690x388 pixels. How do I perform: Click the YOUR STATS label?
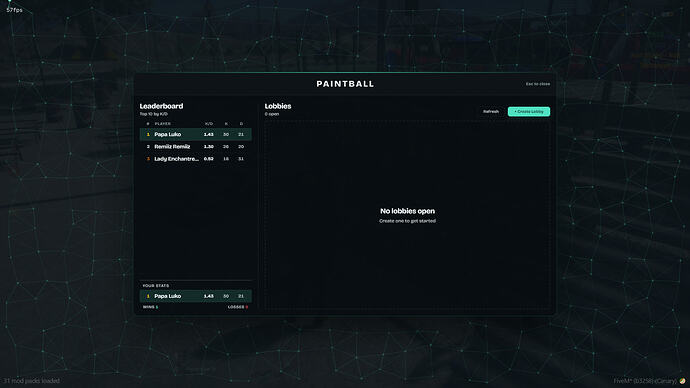(x=155, y=286)
